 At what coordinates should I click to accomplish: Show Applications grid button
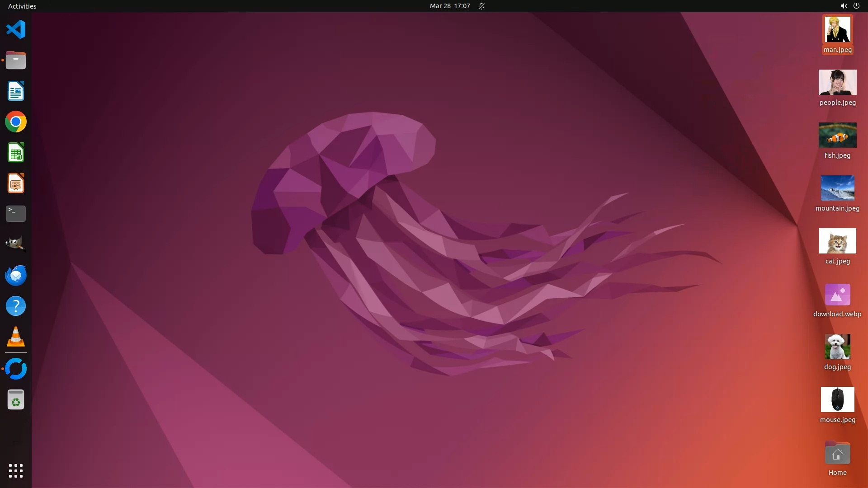click(16, 471)
